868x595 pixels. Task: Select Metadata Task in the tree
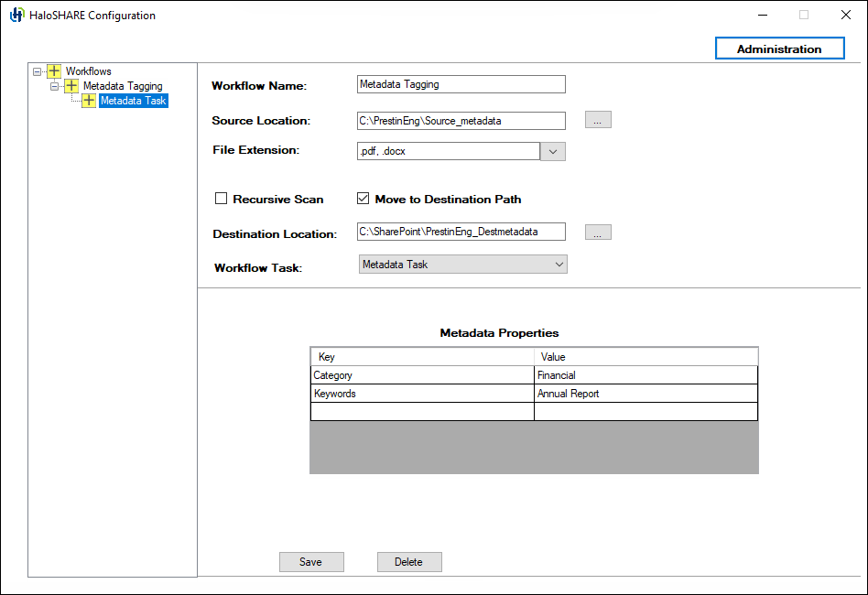[133, 101]
